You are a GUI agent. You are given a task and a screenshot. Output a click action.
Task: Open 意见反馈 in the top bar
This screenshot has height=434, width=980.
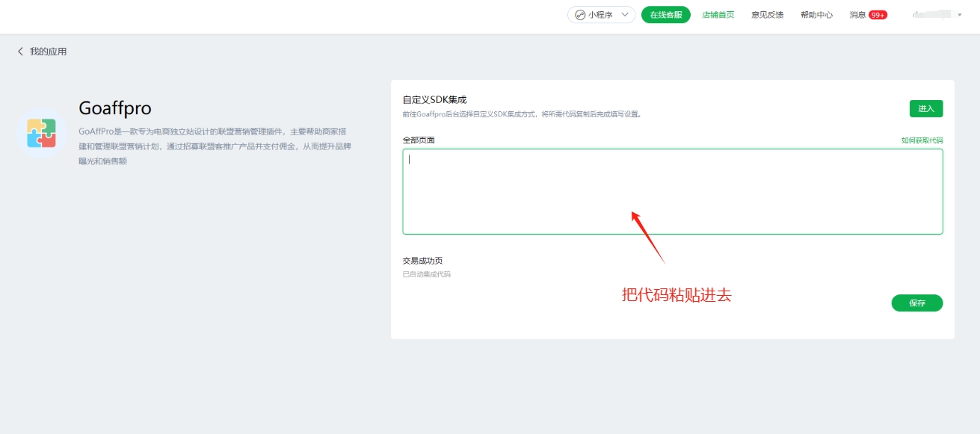[768, 15]
